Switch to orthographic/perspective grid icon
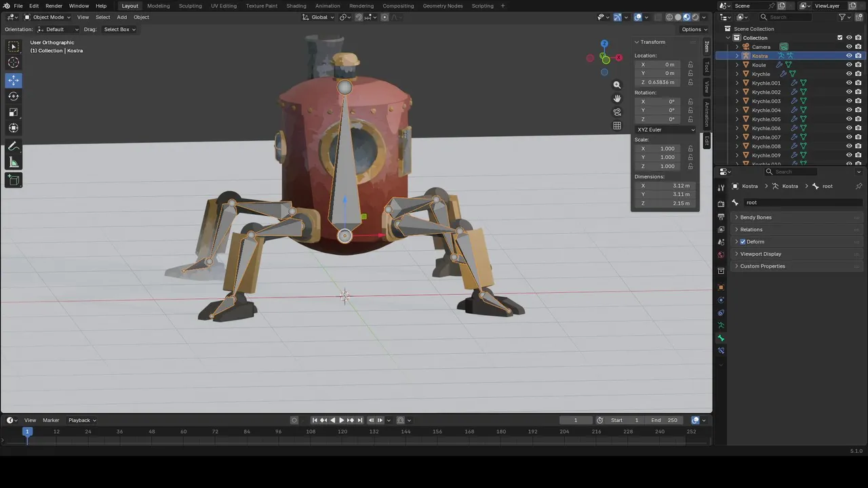The image size is (868, 488). pos(616,125)
